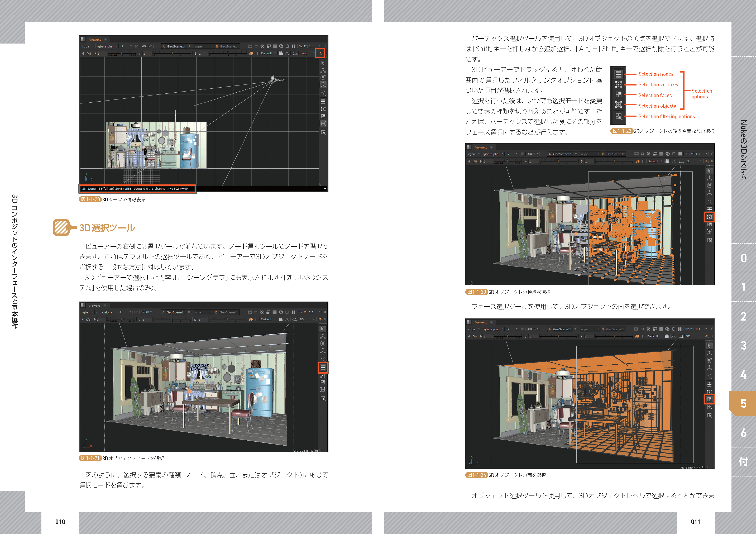Open sRGB colorspace dropdown in front-view viewer
The image size is (756, 534).
coord(146,46)
